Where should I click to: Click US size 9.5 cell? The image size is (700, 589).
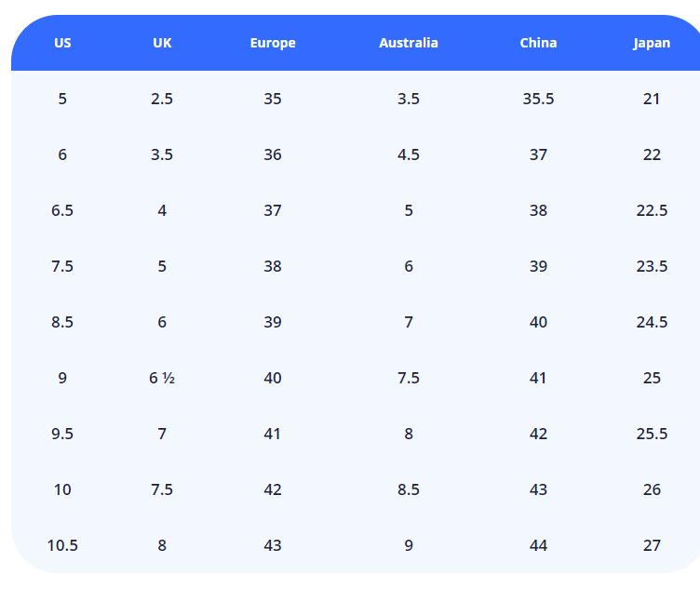[62, 434]
